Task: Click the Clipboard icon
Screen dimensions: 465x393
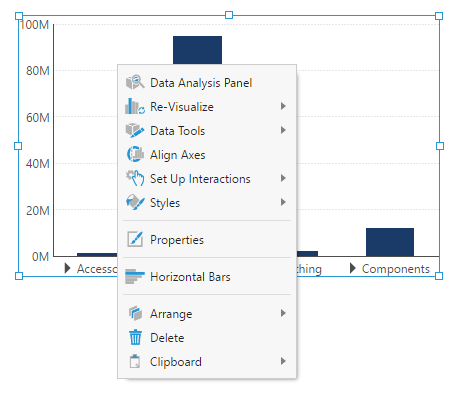Action: pyautogui.click(x=135, y=361)
